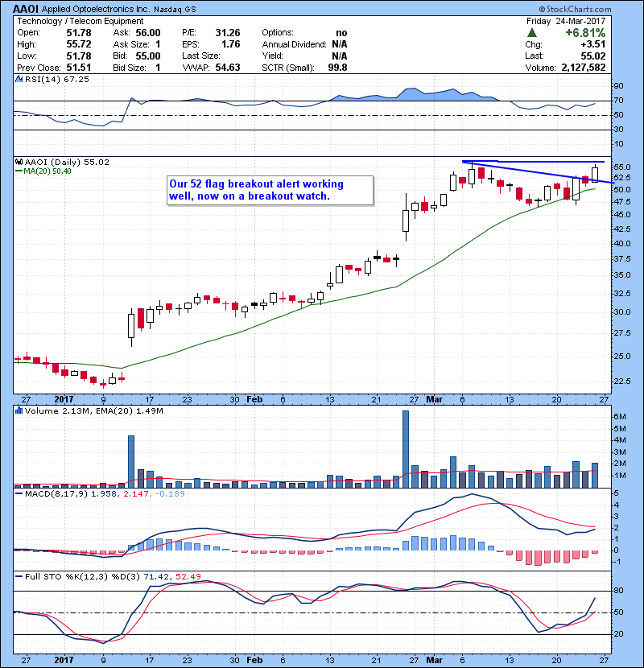The image size is (644, 668).
Task: Select the AAOI ticker symbol in the header
Action: 26,9
